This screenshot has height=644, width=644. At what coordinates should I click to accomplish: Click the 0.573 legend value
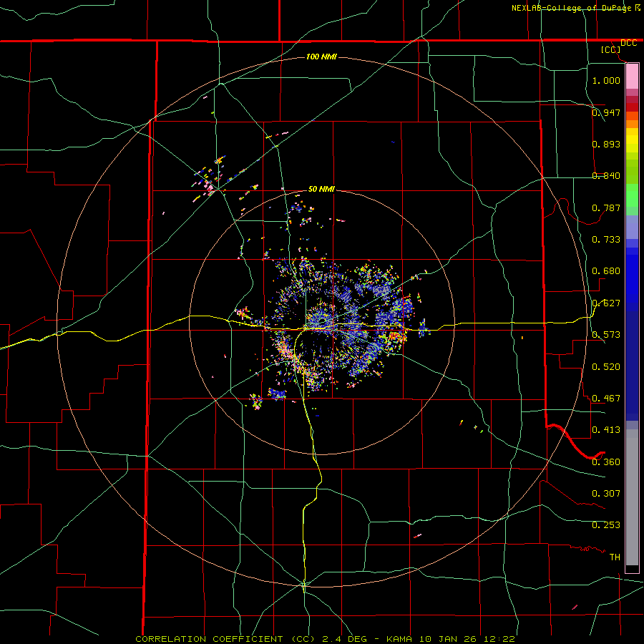tap(606, 334)
